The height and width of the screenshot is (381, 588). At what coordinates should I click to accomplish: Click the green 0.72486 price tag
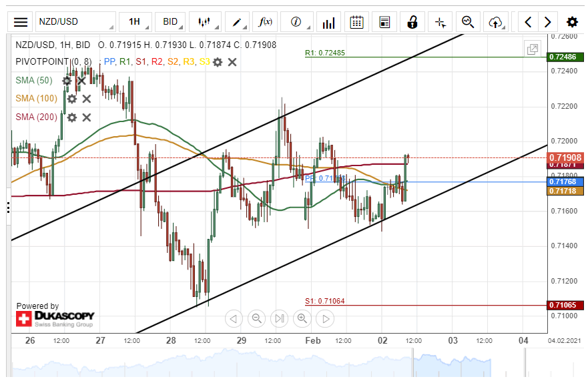[565, 57]
